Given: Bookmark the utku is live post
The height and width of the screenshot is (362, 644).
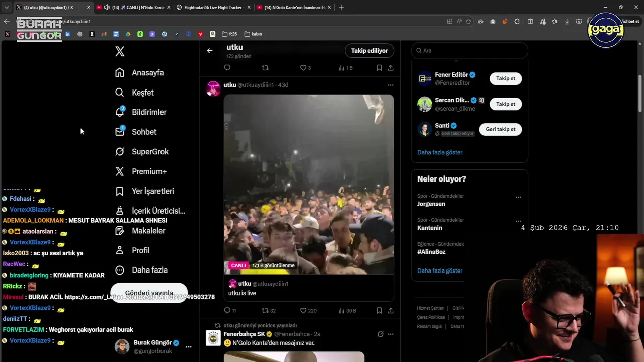Looking at the screenshot, I should point(379,311).
